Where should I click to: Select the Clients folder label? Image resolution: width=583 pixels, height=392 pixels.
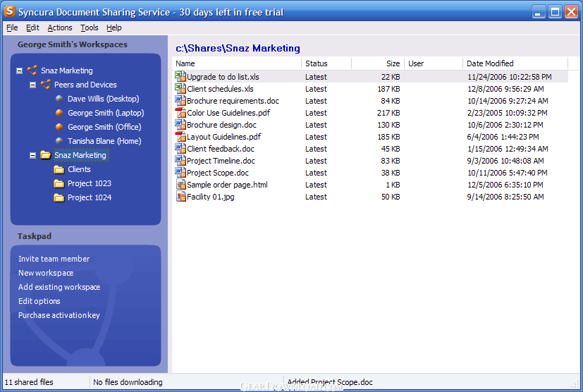pyautogui.click(x=79, y=169)
